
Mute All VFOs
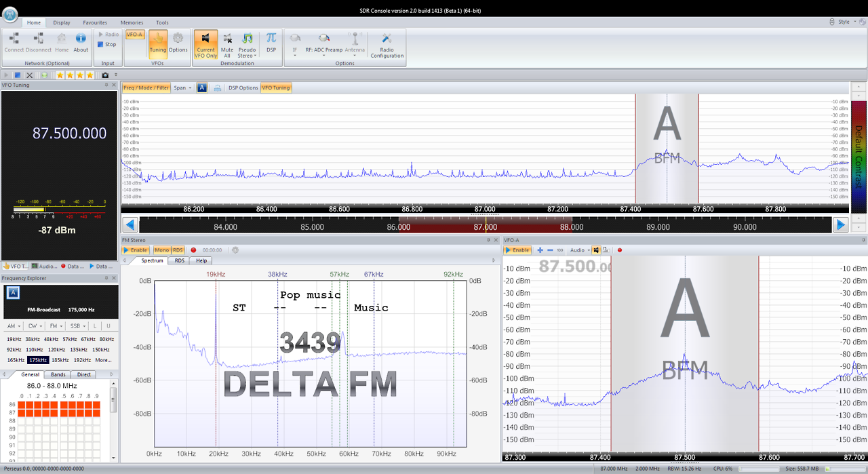227,45
